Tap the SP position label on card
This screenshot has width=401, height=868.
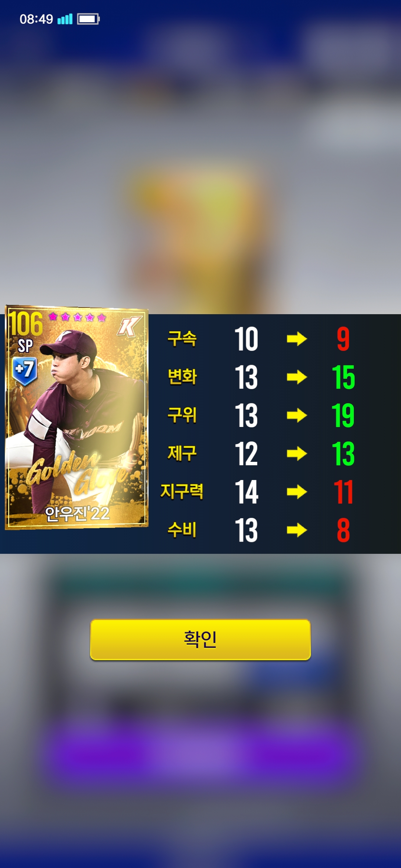point(25,346)
